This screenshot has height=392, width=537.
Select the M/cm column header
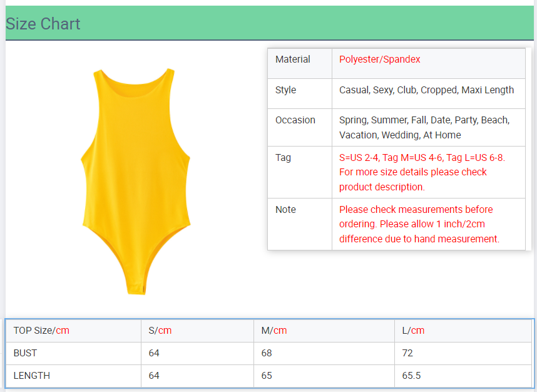click(274, 331)
